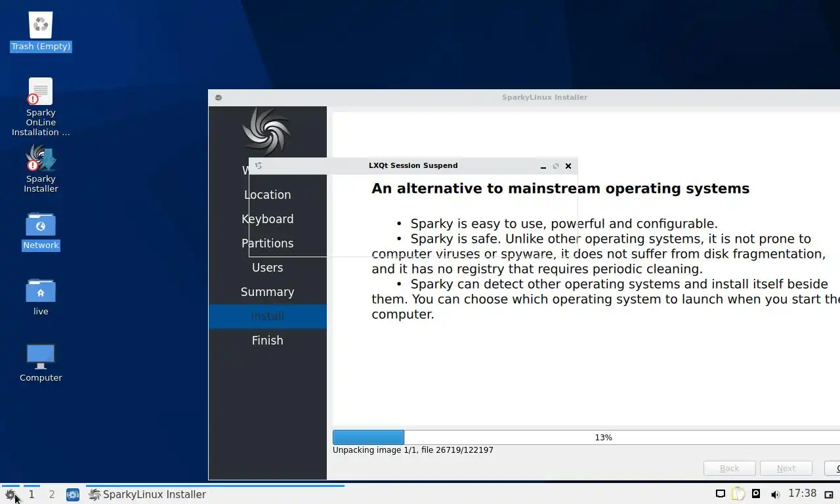Select the Users step in installer sidebar
This screenshot has height=504, width=840.
click(x=268, y=268)
